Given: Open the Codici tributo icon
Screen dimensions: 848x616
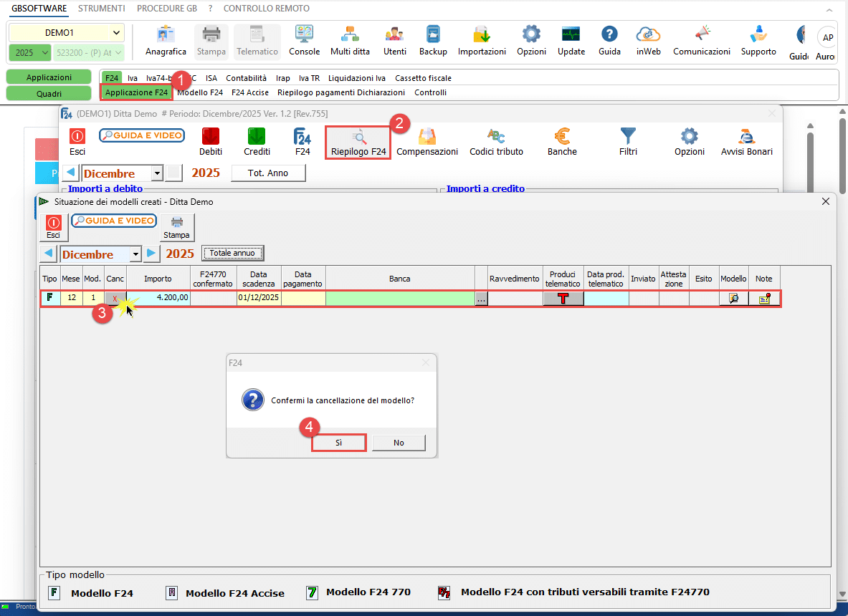Looking at the screenshot, I should [x=496, y=141].
